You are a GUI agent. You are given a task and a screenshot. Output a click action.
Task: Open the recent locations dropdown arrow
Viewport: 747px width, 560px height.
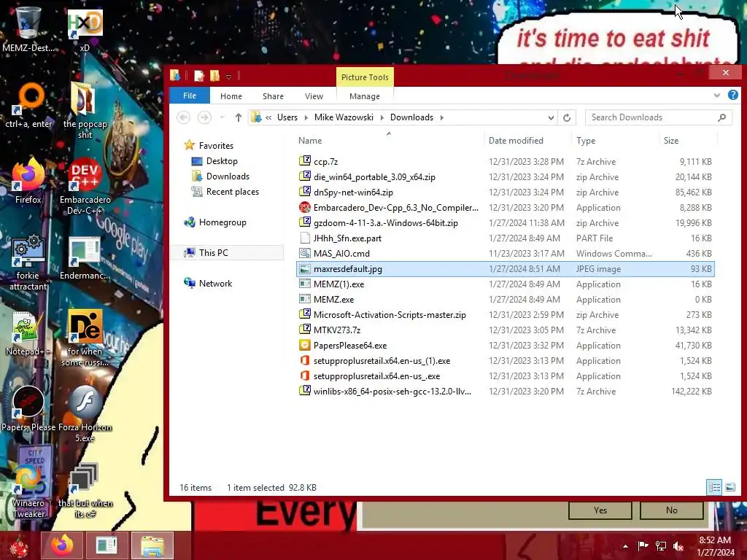tap(222, 117)
